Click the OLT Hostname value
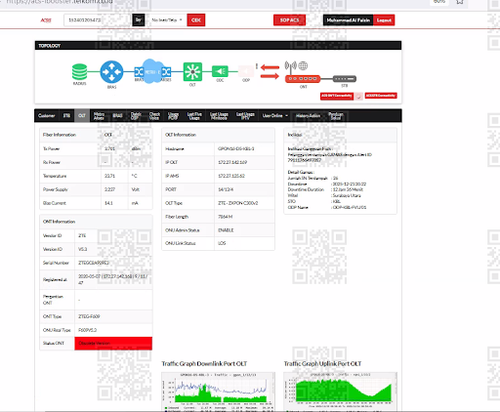The image size is (500, 412). (x=236, y=149)
